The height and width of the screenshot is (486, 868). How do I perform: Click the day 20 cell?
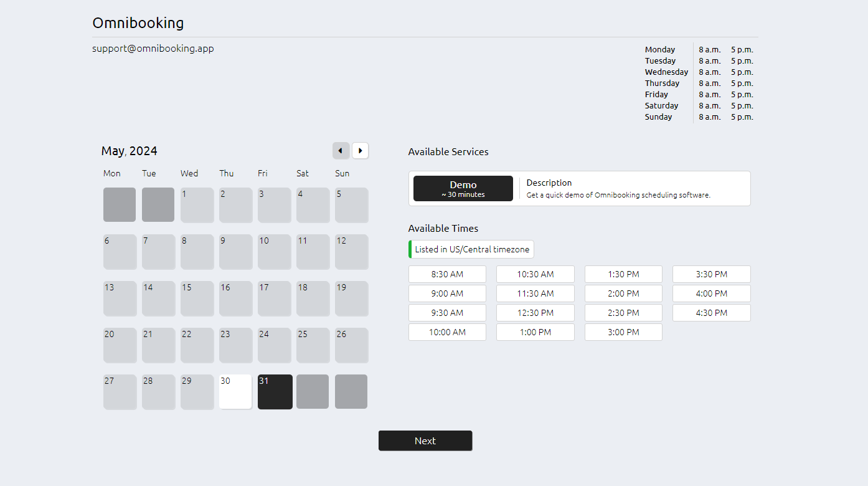(120, 345)
